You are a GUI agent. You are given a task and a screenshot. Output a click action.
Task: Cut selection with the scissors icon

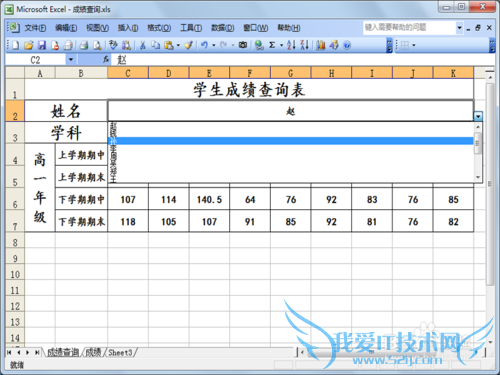point(143,45)
